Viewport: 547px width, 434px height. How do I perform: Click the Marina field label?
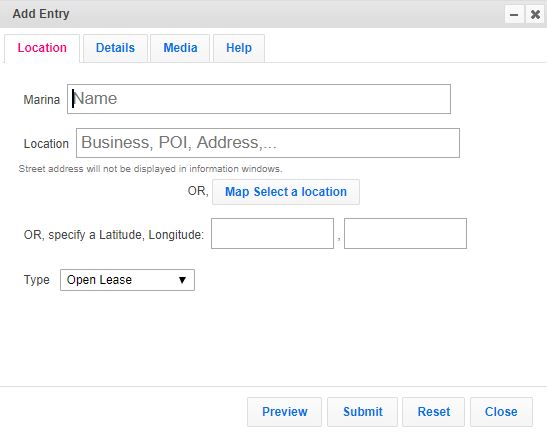coord(42,100)
